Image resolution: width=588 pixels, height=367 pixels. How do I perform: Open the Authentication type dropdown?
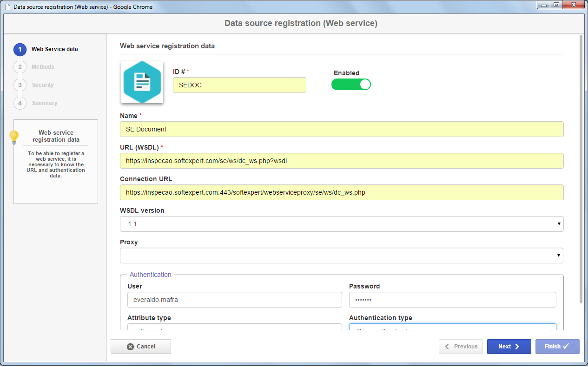click(x=453, y=328)
